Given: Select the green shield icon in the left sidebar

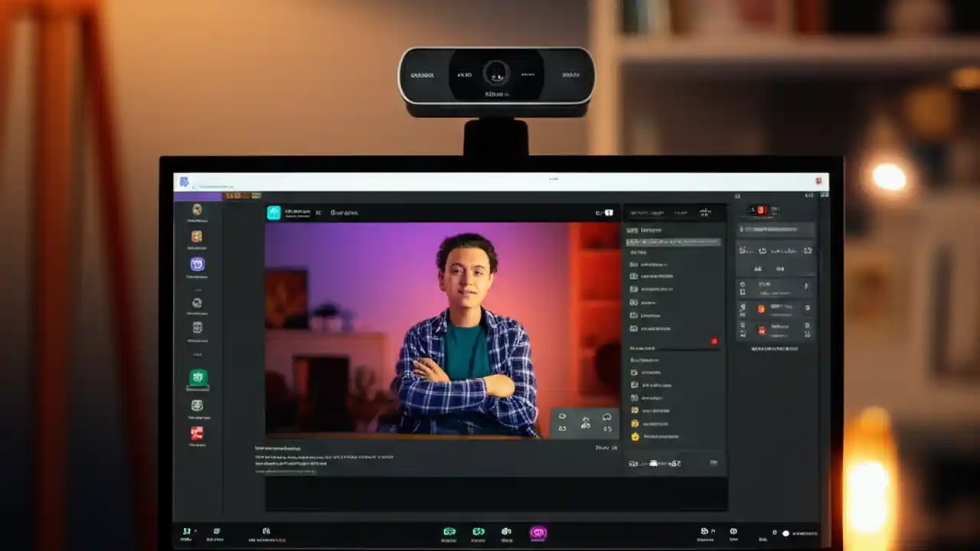Looking at the screenshot, I should 198,378.
